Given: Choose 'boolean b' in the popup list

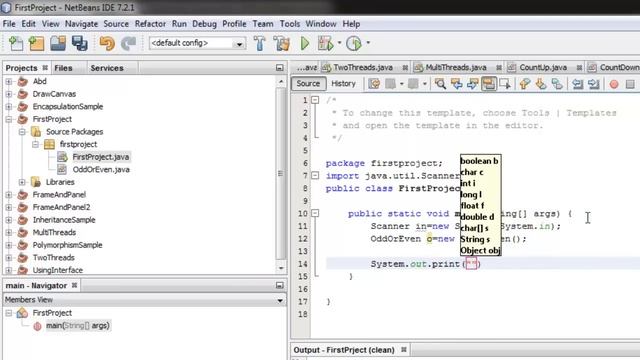Looking at the screenshot, I should click(x=480, y=161).
